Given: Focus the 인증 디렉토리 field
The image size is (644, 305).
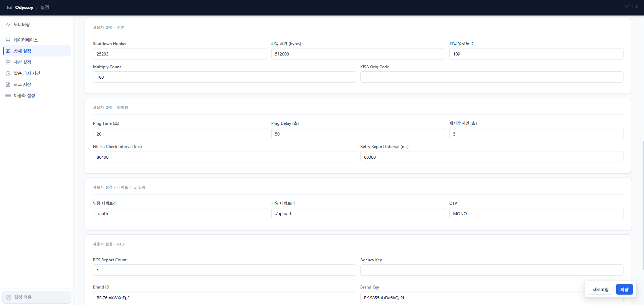Looking at the screenshot, I should coord(180,214).
